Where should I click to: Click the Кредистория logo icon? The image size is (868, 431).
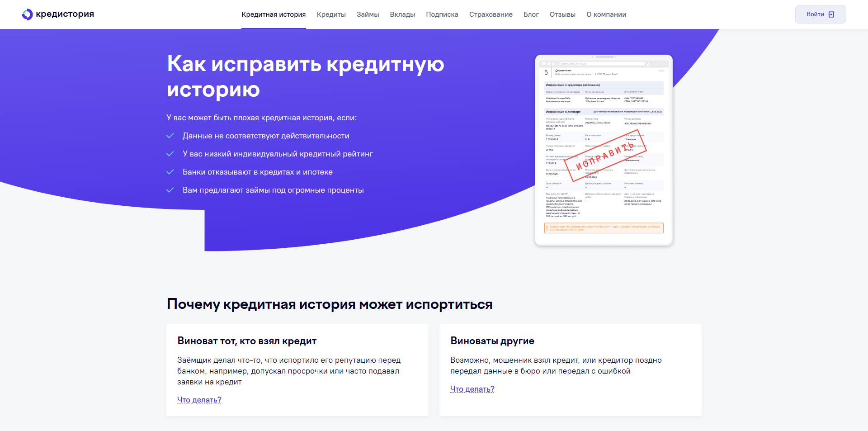pyautogui.click(x=27, y=14)
